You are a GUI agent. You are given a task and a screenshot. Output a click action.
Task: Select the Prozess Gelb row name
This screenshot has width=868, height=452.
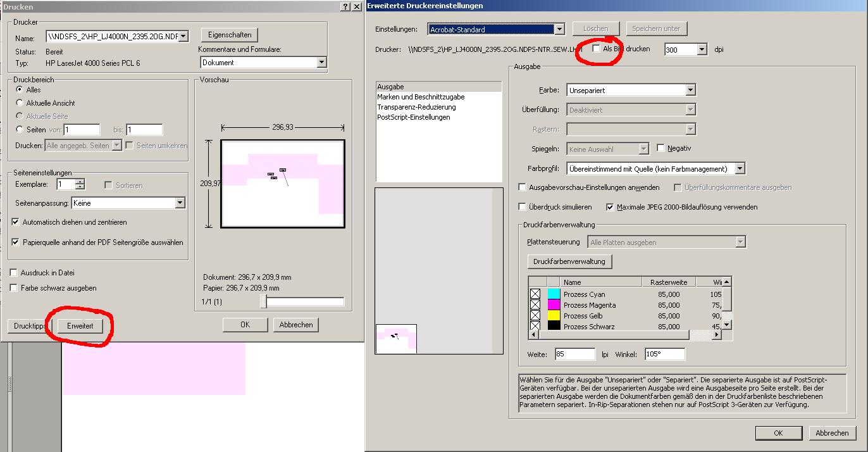coord(583,315)
